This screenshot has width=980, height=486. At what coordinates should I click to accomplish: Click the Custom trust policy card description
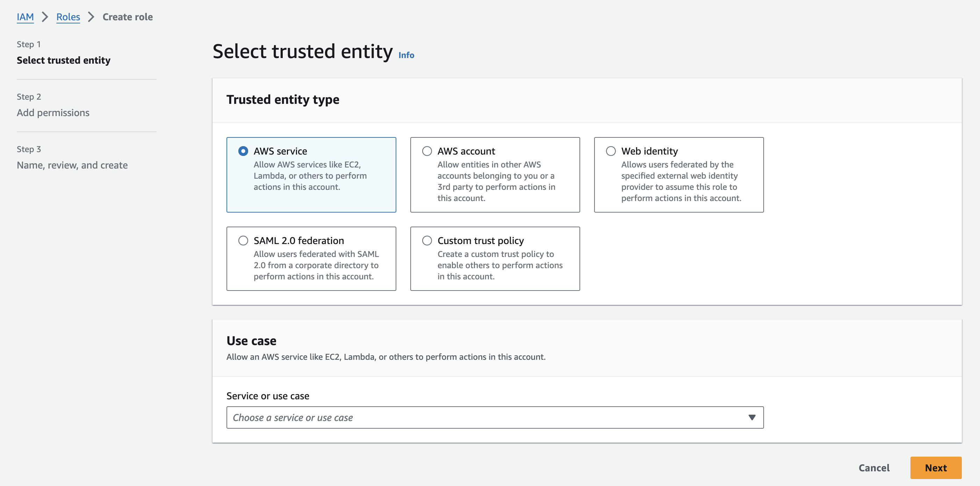click(x=499, y=265)
